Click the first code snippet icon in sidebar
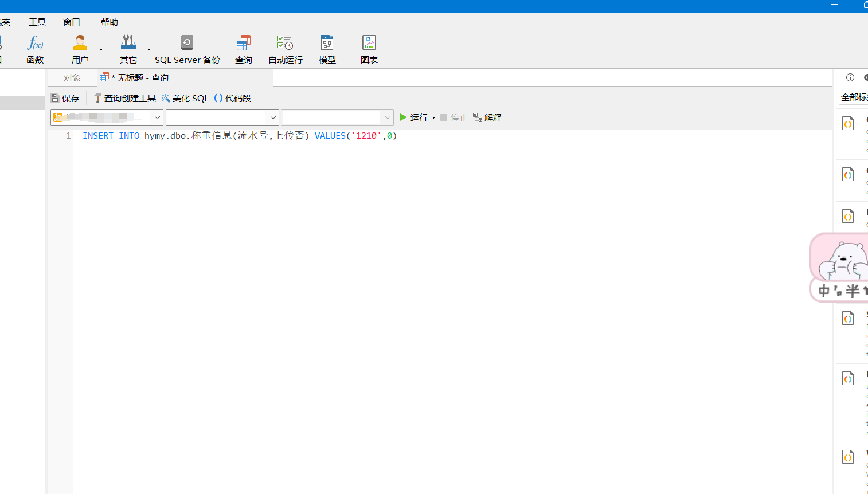The width and height of the screenshot is (868, 494). point(847,123)
